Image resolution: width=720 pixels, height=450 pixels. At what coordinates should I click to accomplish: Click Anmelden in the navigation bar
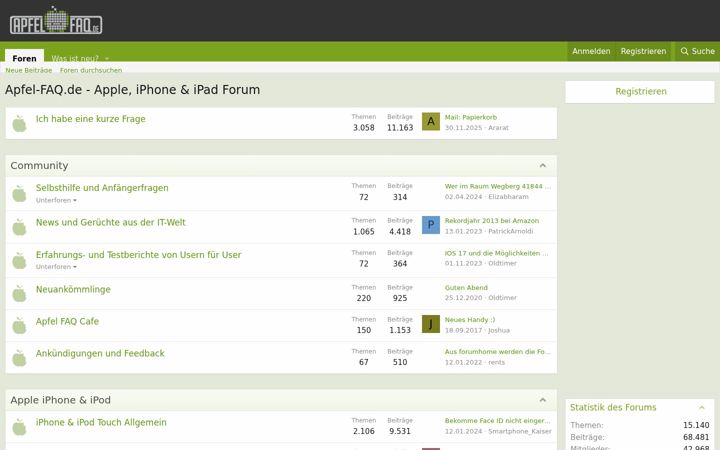point(591,51)
